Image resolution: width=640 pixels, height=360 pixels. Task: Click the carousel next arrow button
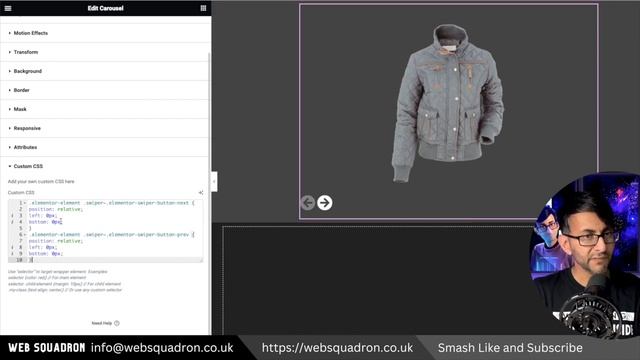click(x=324, y=203)
